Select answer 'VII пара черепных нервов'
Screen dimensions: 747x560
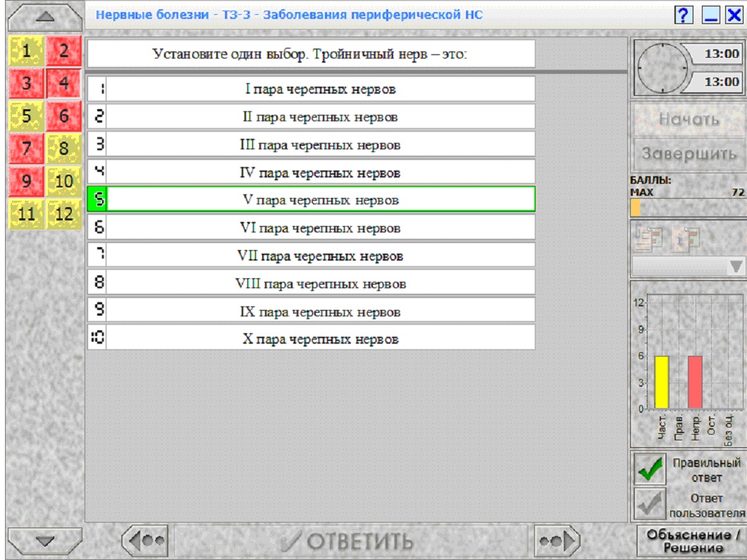(x=311, y=256)
